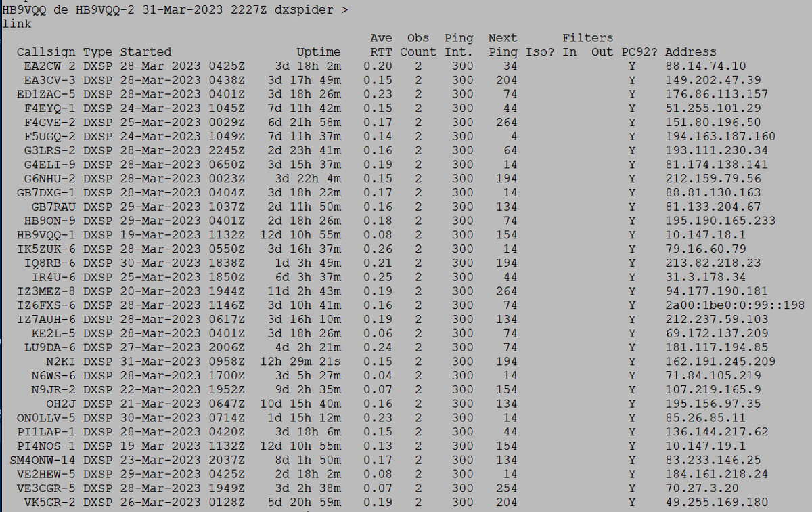Select callsign IK5ZUK-6
Viewport: 812px width, 512px height.
(x=47, y=249)
